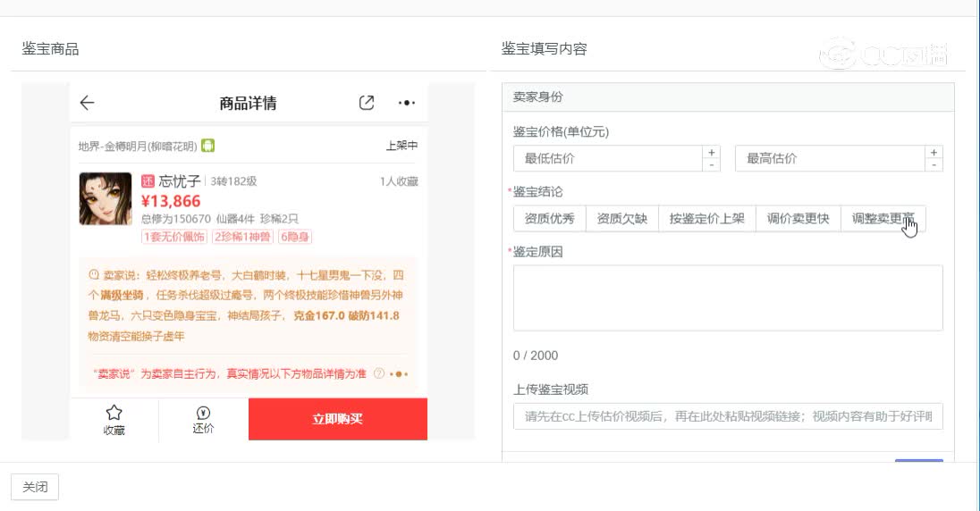Click the green Android platform icon
Image resolution: width=980 pixels, height=511 pixels.
click(x=208, y=146)
